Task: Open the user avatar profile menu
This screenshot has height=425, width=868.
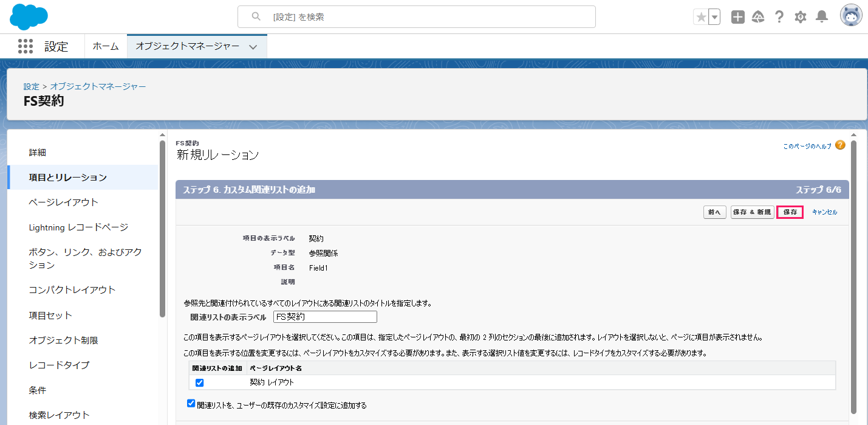Action: click(x=851, y=15)
